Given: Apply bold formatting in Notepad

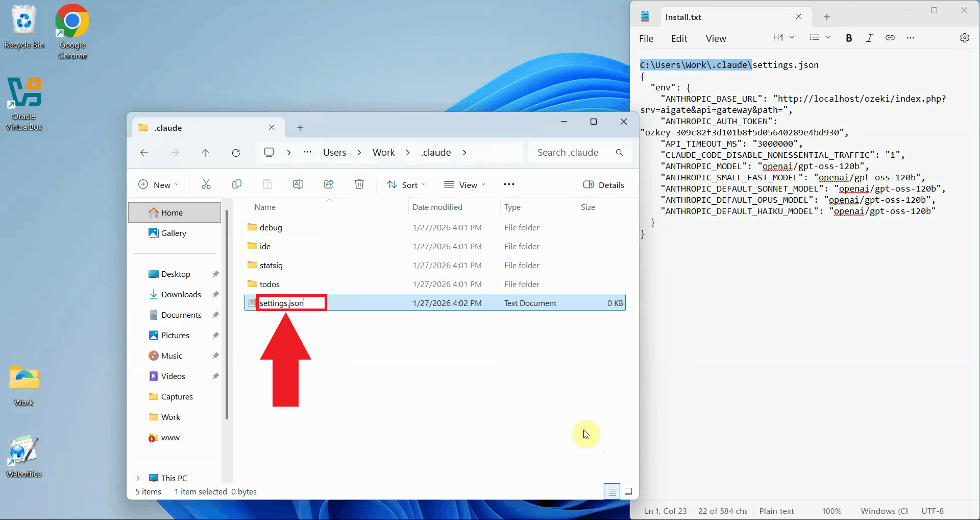Looking at the screenshot, I should 849,38.
